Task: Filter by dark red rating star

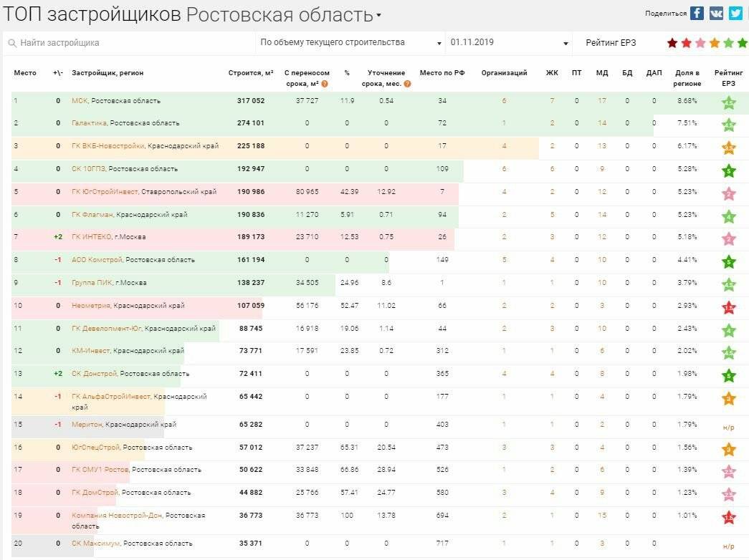Action: (x=672, y=43)
